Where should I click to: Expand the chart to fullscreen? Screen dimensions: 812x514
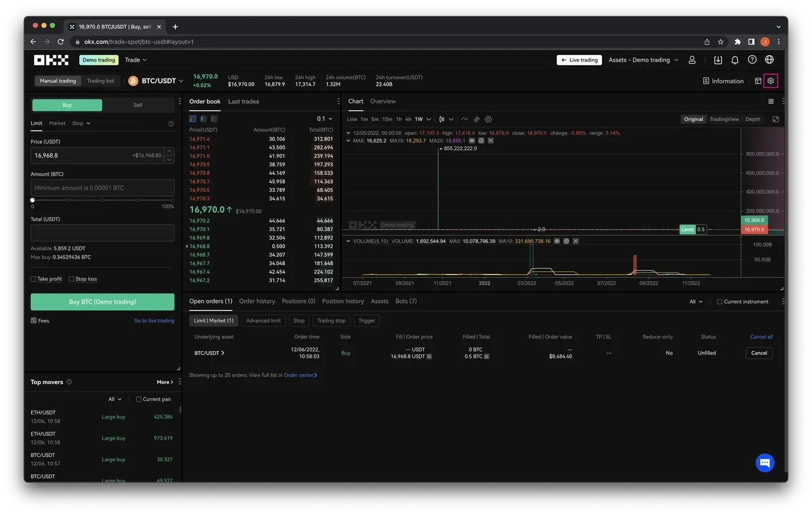pyautogui.click(x=775, y=119)
